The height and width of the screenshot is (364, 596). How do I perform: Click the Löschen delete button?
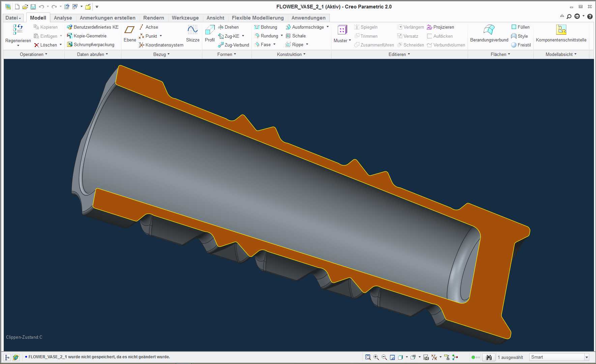pos(46,45)
